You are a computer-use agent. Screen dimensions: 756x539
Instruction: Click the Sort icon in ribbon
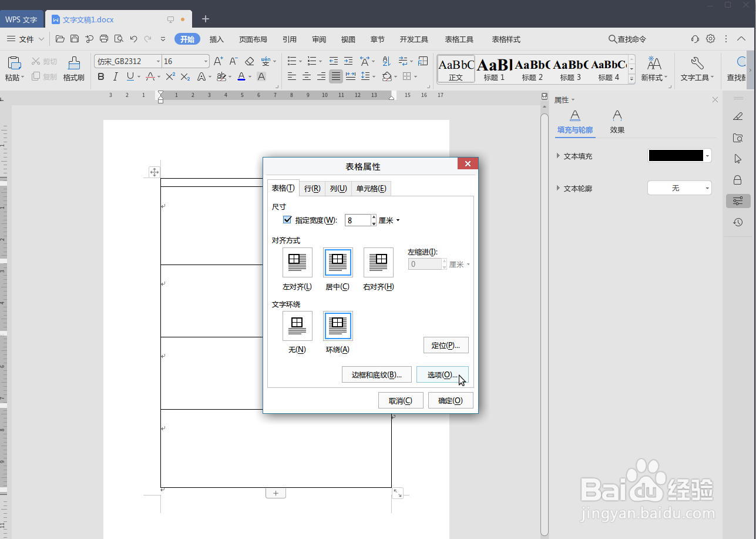[x=386, y=61]
